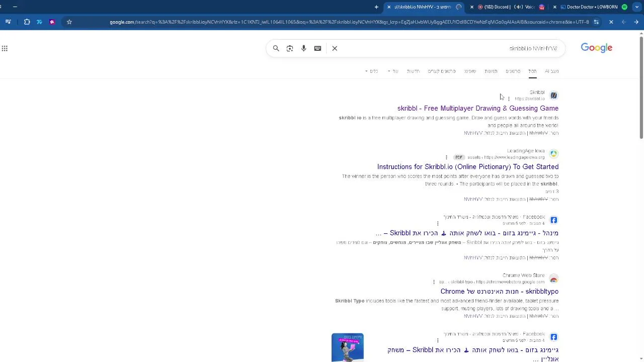Open the מינהל גיימינג בזום result
Image resolution: width=644 pixels, height=362 pixels.
click(467, 233)
